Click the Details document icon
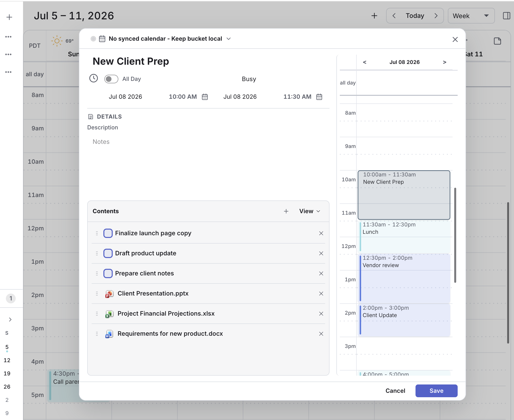 coord(91,117)
